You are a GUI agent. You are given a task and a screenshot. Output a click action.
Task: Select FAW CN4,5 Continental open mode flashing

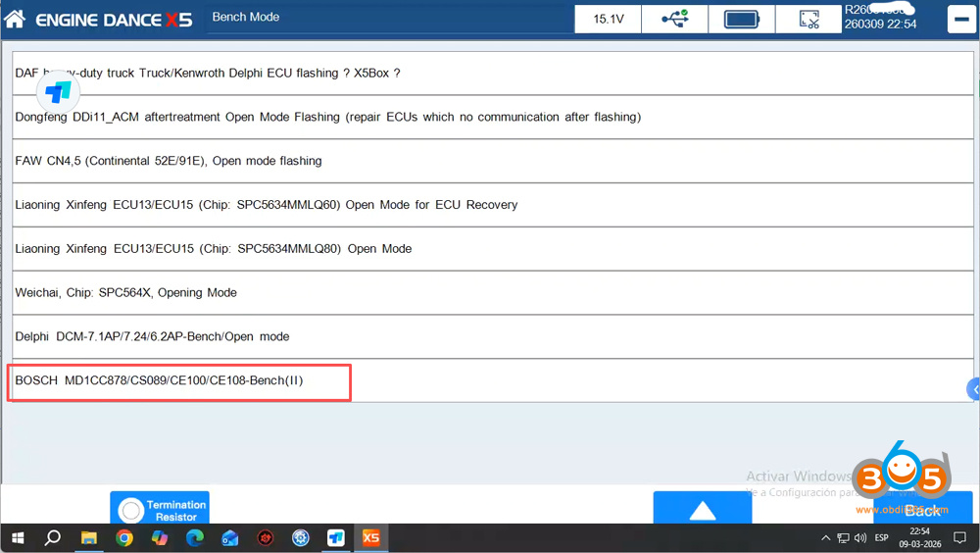(x=169, y=161)
